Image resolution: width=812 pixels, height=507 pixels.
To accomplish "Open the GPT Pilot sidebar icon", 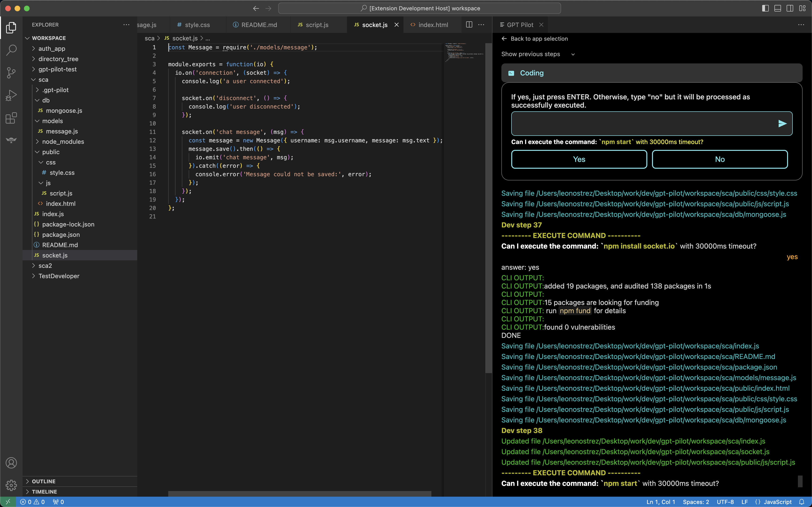I will [x=11, y=140].
